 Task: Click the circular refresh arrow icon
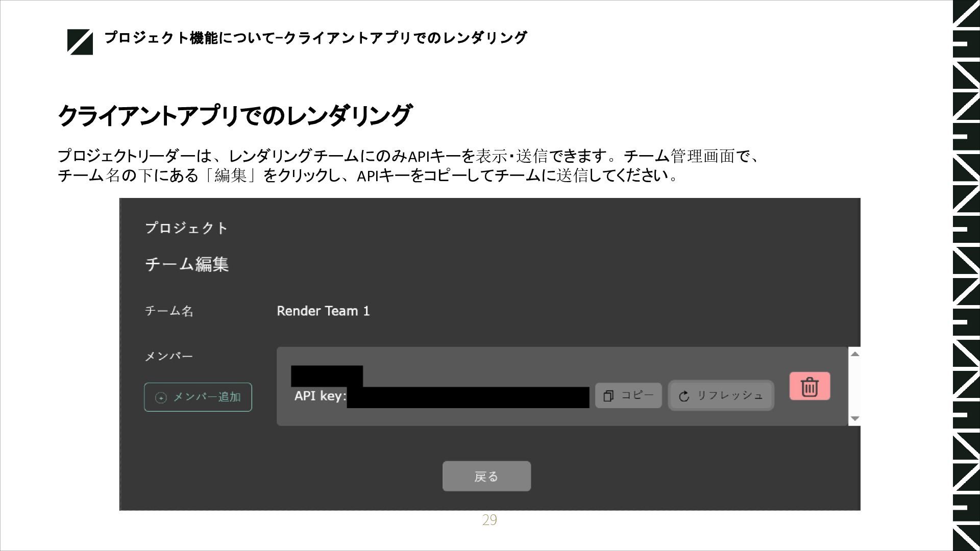pyautogui.click(x=684, y=396)
